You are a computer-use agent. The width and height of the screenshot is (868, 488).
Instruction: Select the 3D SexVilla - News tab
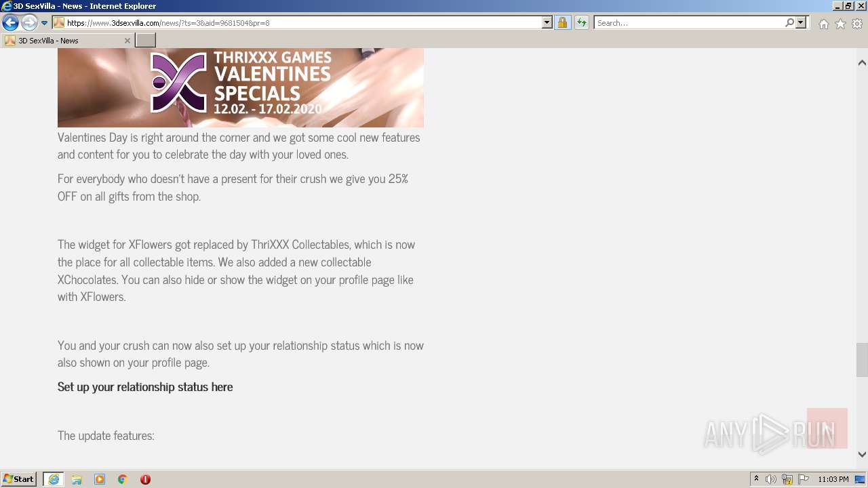click(x=66, y=41)
